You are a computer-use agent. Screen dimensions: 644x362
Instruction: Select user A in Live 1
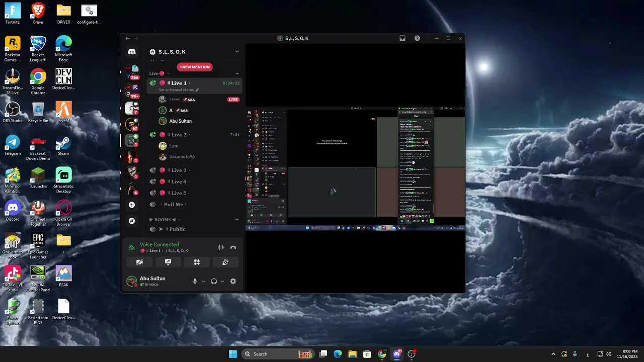click(199, 111)
